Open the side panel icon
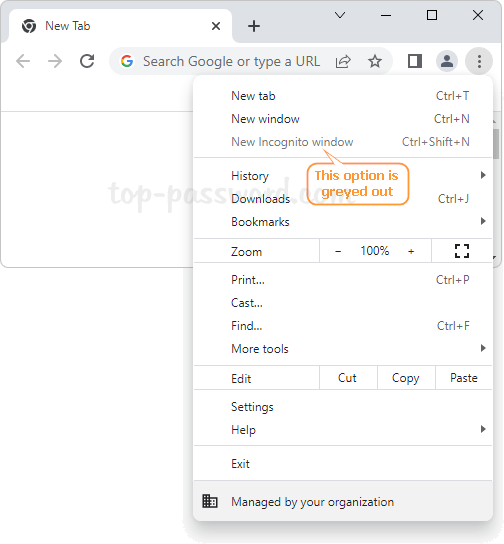The width and height of the screenshot is (504, 544). tap(415, 61)
